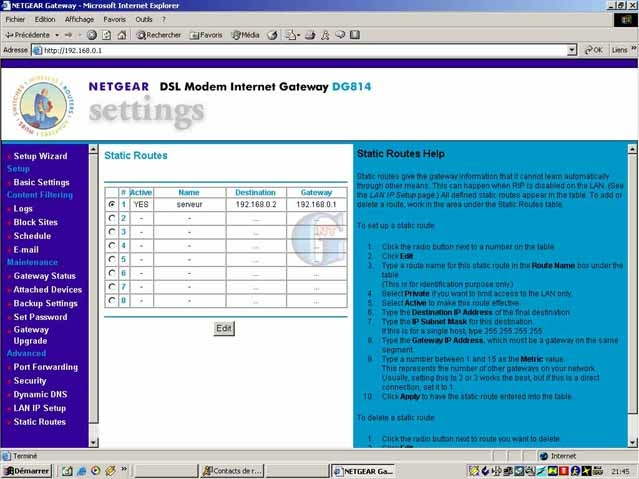The width and height of the screenshot is (639, 479).
Task: Open LAN IP Setup link
Action: 40,408
